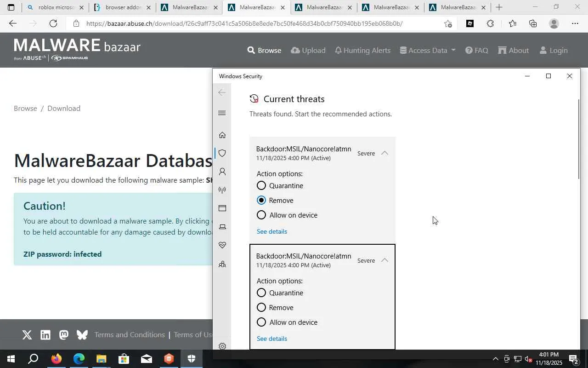Open Account protection person icon
The height and width of the screenshot is (368, 588).
(x=222, y=172)
